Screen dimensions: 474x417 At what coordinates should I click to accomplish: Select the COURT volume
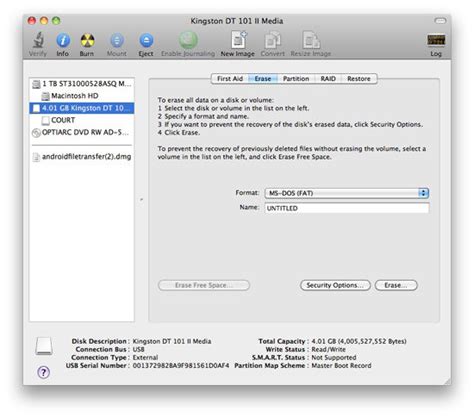tap(82, 120)
